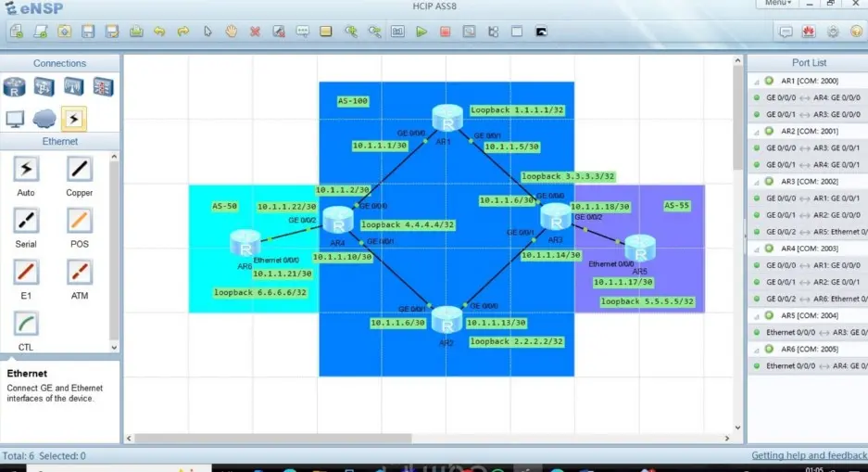Select the Switch device category

[44, 87]
